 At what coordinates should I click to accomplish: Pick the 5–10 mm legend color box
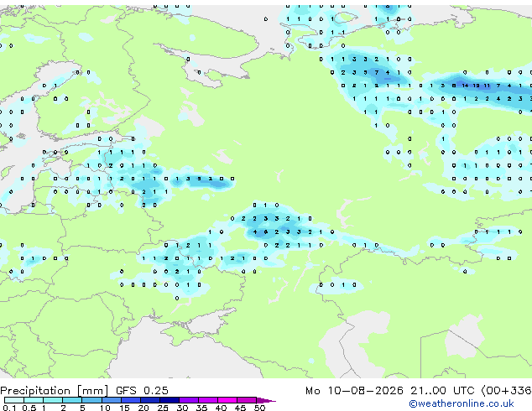(91, 400)
